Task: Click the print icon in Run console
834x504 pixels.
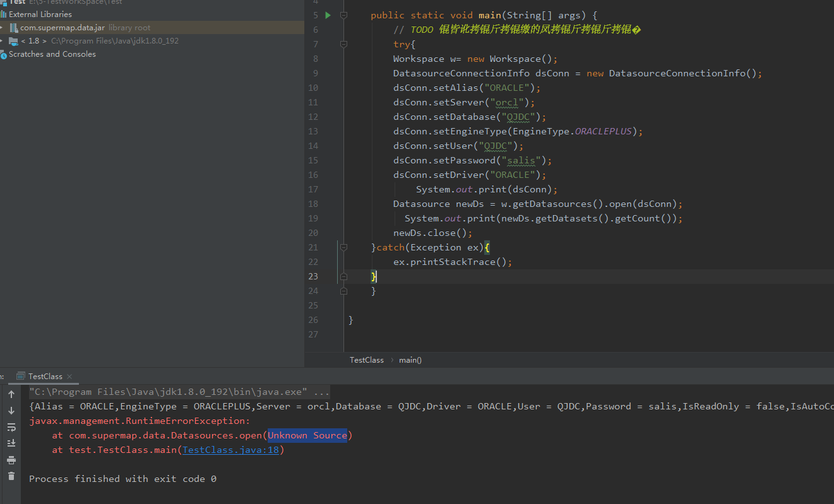Action: point(11,460)
